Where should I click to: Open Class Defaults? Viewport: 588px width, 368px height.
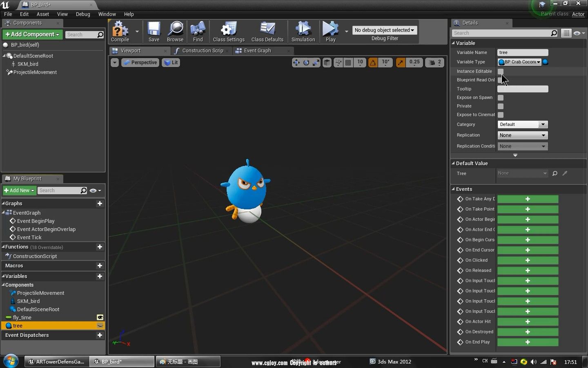point(267,32)
